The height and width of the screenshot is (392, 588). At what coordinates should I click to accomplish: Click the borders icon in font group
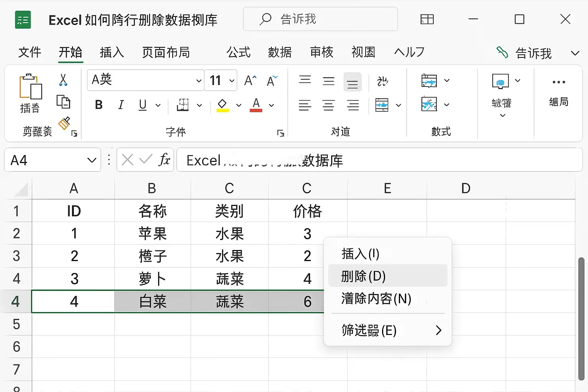[x=183, y=105]
